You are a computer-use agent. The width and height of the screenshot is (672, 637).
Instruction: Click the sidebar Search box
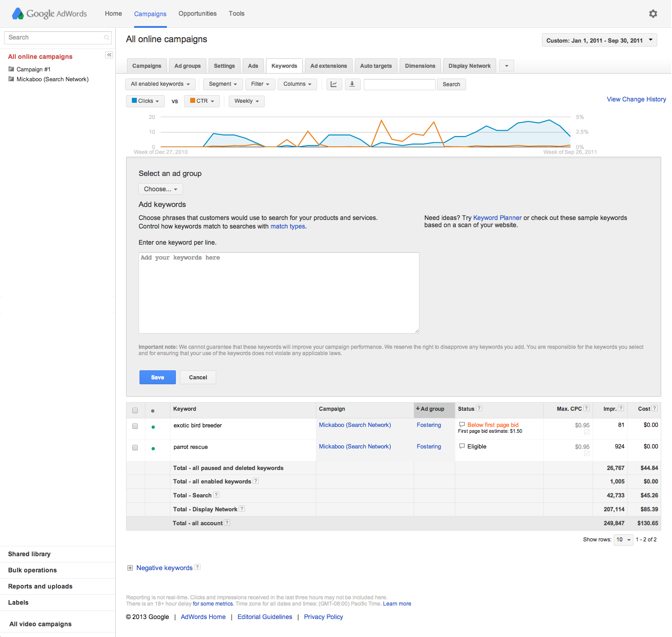58,38
